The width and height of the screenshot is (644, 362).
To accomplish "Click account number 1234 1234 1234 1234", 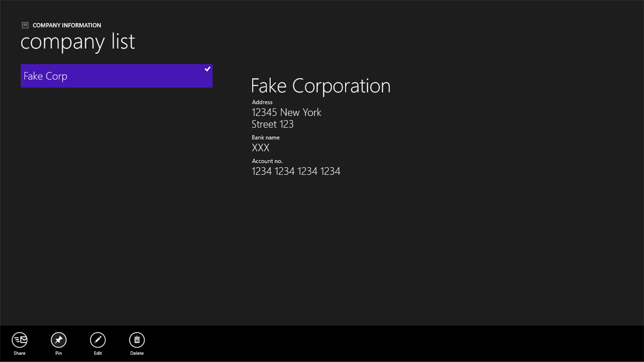I will click(x=296, y=171).
